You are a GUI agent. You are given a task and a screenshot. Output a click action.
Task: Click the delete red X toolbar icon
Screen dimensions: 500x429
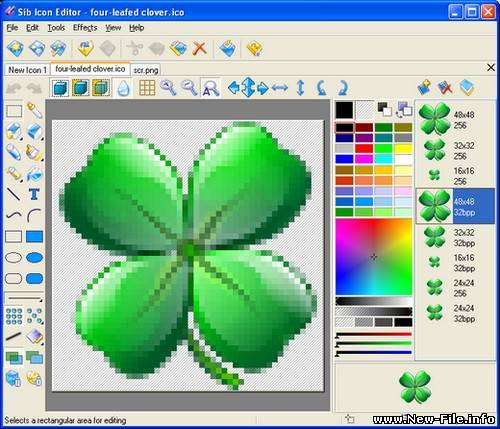point(200,48)
